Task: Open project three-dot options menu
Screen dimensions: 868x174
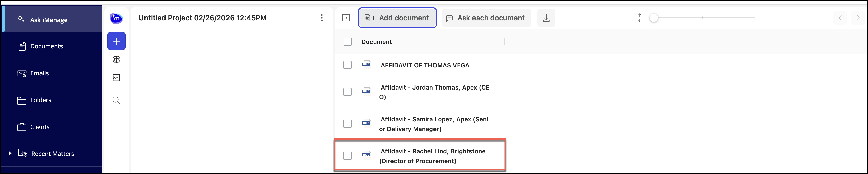Action: (x=322, y=18)
